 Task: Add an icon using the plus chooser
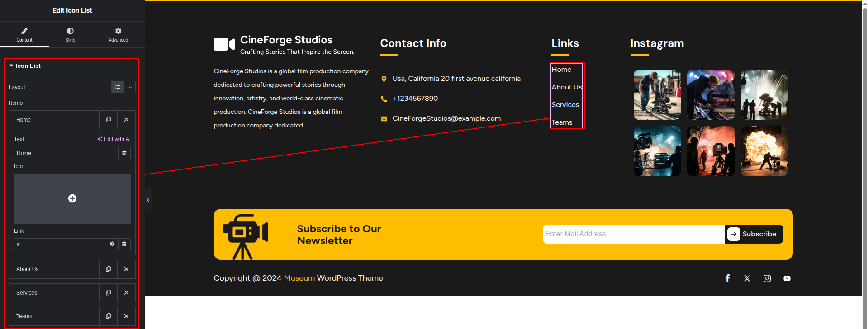tap(72, 198)
